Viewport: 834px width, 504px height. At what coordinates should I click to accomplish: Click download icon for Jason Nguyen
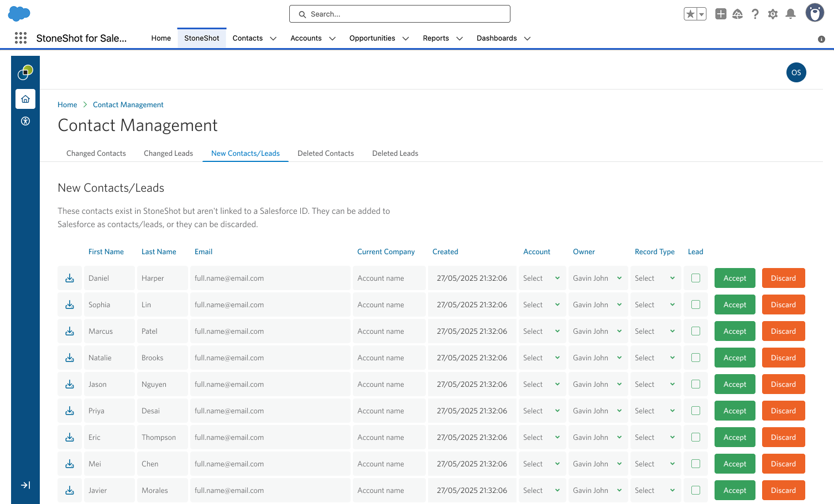click(70, 384)
